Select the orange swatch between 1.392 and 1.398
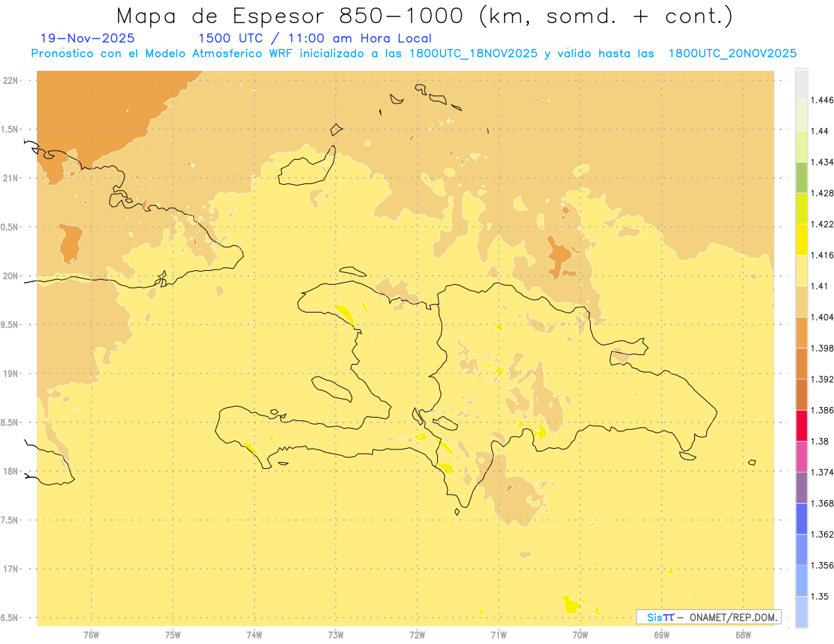This screenshot has height=644, width=834. [x=801, y=363]
